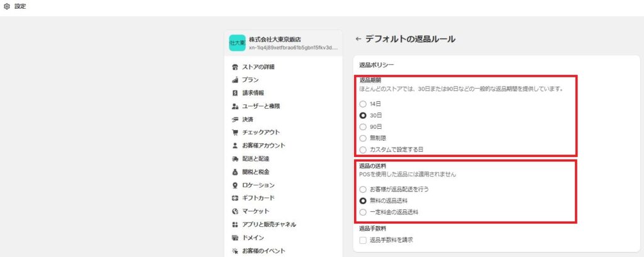
Task: Click the 決済 payment icon
Action: (235, 119)
